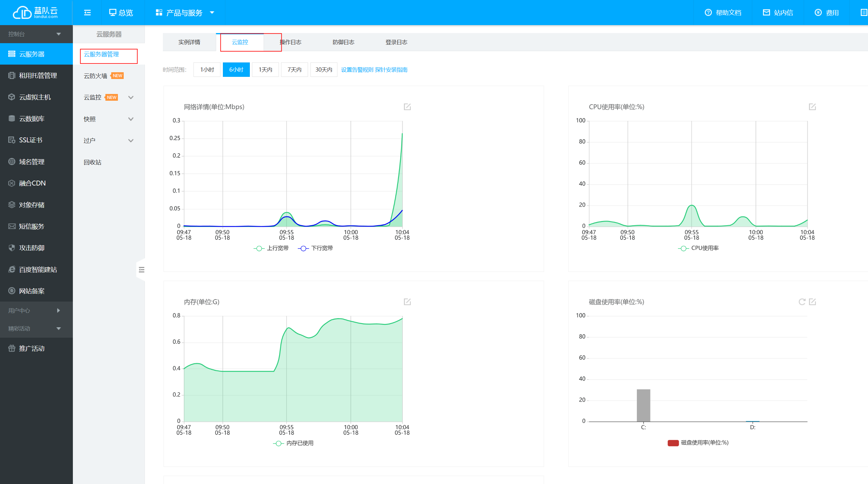This screenshot has height=484, width=868.
Task: Click the hamburger menu collapse icon
Action: (87, 13)
